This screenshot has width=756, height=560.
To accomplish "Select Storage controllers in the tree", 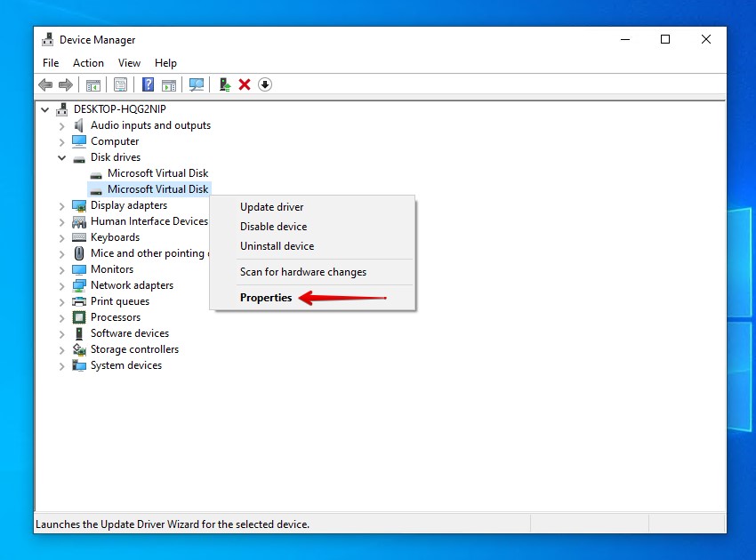I will pos(134,349).
